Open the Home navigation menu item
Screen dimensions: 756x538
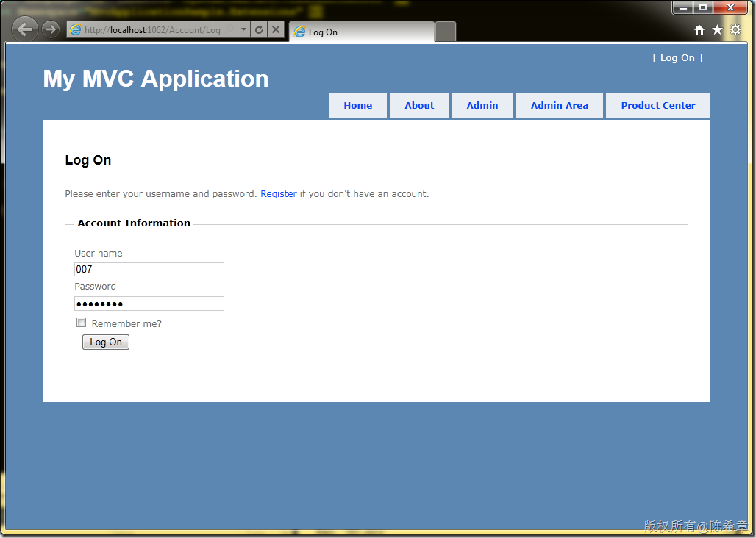(357, 105)
